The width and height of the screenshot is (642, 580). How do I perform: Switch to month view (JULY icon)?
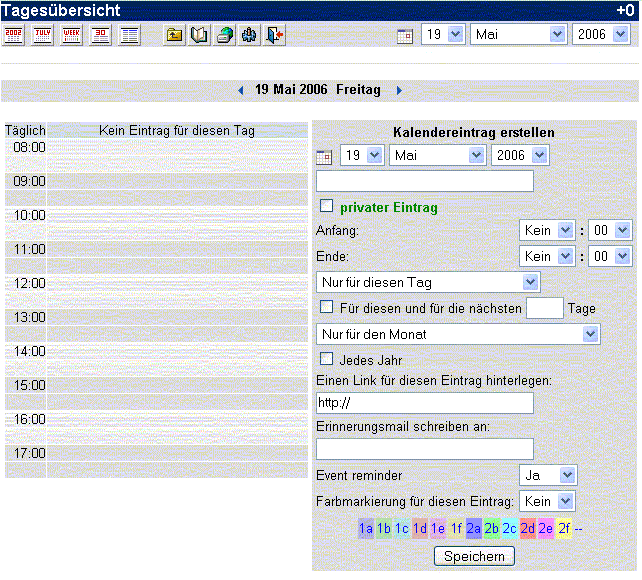[x=43, y=35]
